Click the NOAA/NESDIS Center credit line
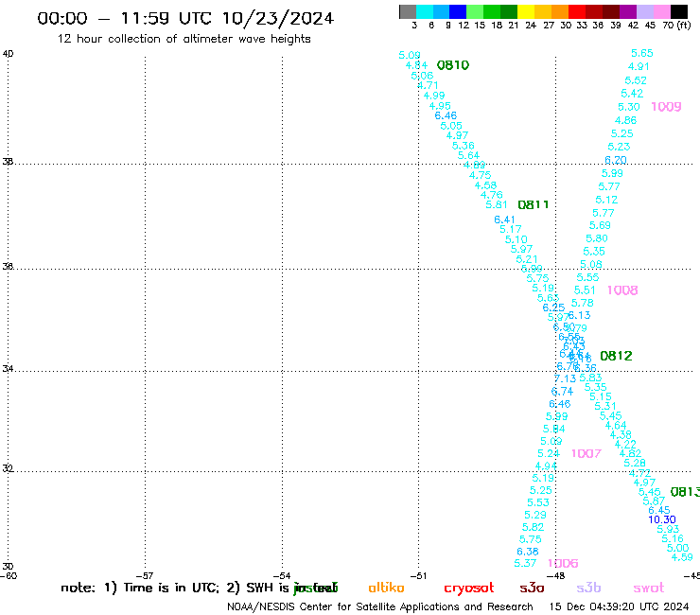 click(380, 607)
